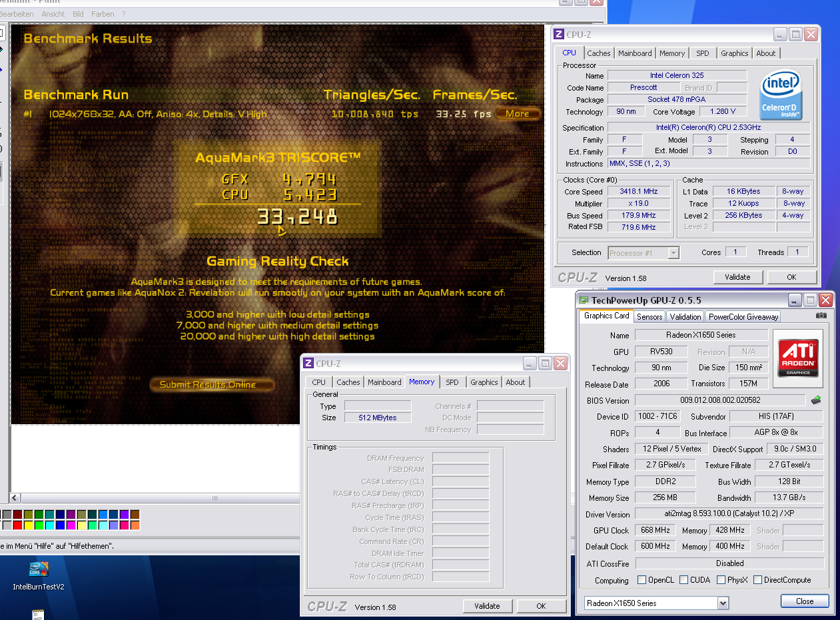The width and height of the screenshot is (840, 620).
Task: Click the Bandwidth value 13.7 GB/s
Action: (789, 497)
